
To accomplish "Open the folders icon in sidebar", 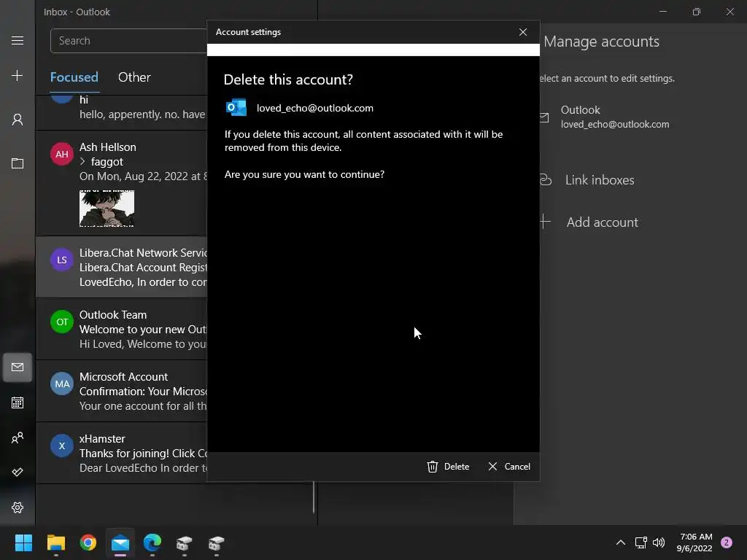I will [x=18, y=163].
